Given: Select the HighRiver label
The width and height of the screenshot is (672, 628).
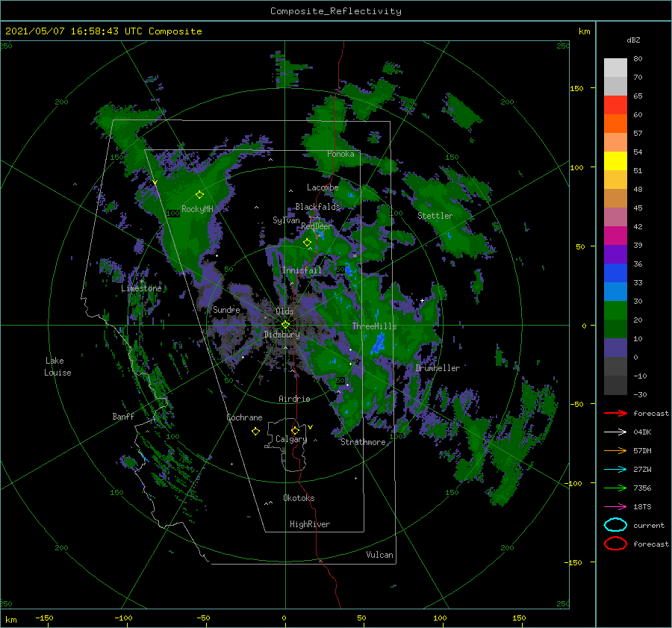Looking at the screenshot, I should [310, 524].
